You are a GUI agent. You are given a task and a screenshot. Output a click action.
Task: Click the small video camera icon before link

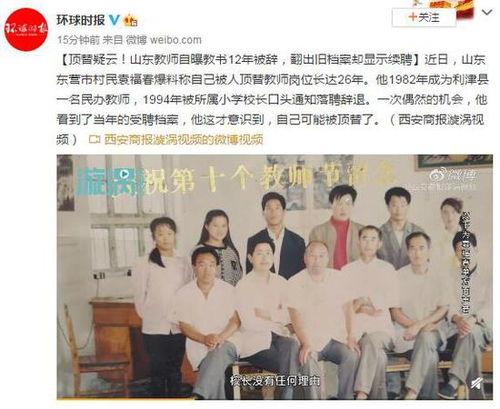point(95,140)
